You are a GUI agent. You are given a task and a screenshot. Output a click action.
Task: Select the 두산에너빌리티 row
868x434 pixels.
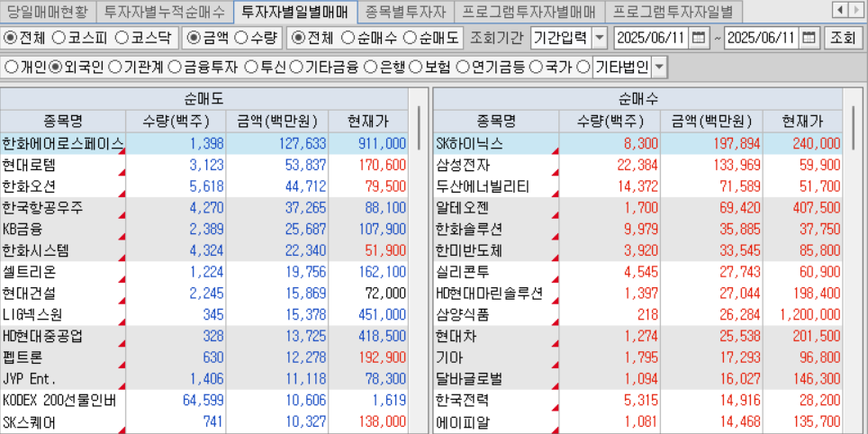[x=637, y=186]
